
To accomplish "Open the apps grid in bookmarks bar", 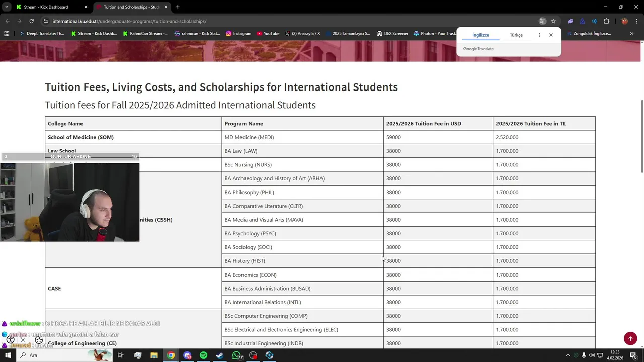I will pos(7,34).
